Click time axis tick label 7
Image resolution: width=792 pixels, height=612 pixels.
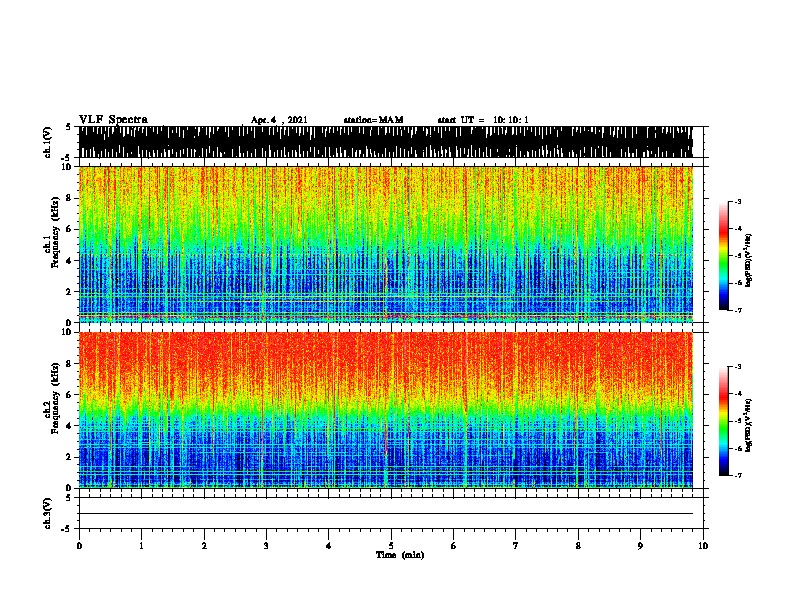(516, 546)
